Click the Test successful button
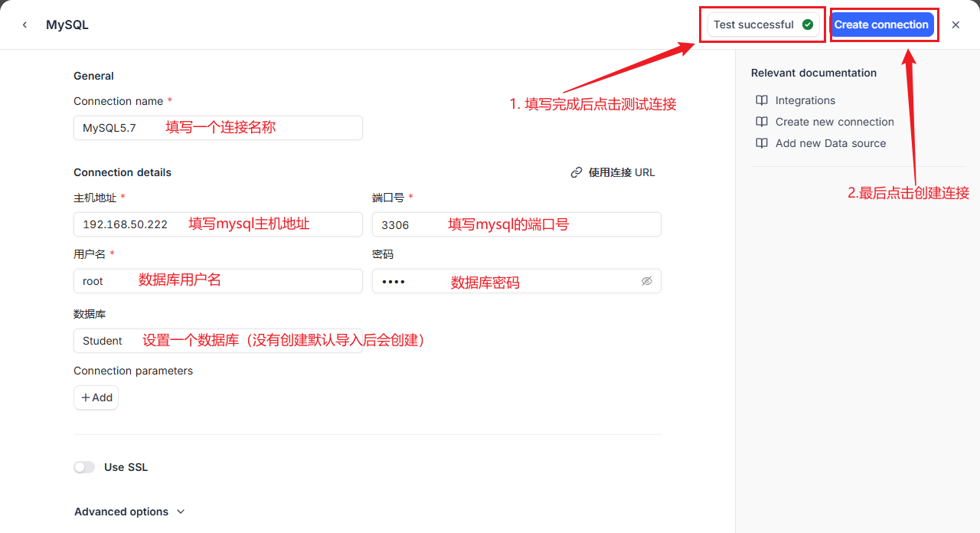Viewport: 980px width, 533px height. click(763, 25)
